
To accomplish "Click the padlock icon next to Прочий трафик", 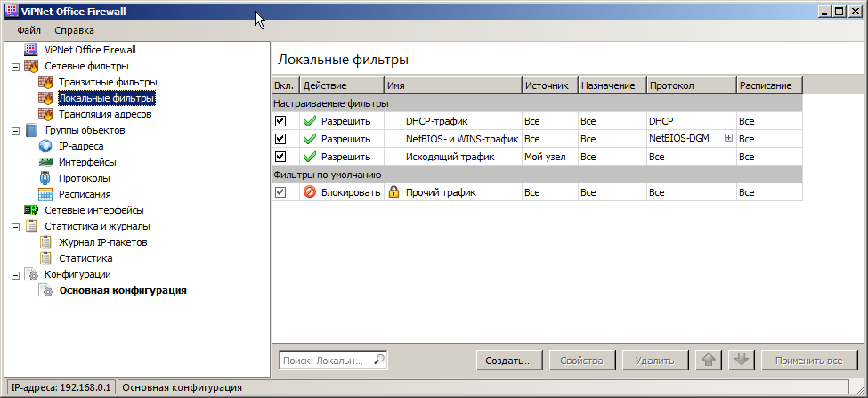I will point(393,192).
